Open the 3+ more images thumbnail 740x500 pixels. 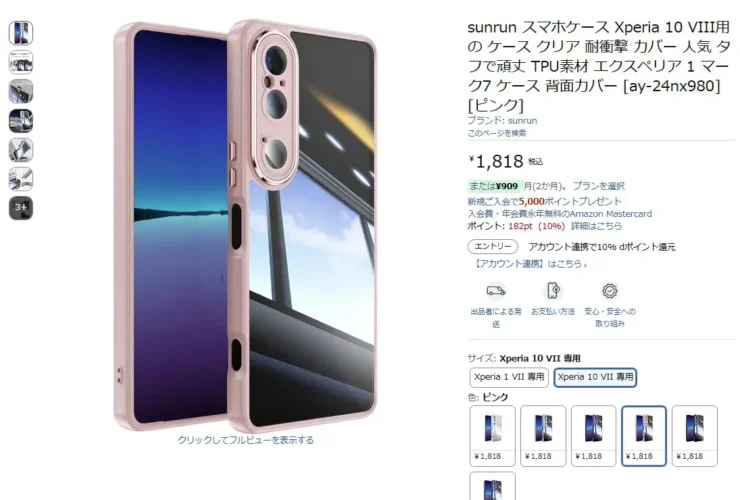[21, 208]
